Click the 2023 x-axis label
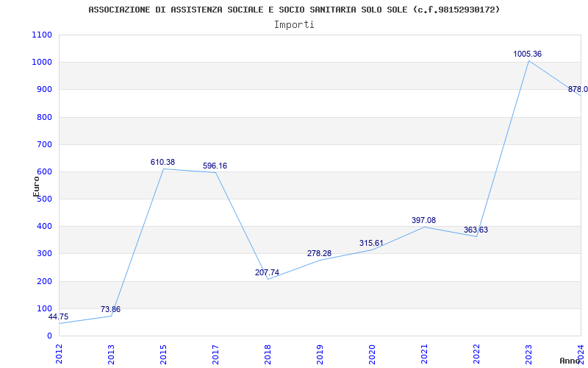The height and width of the screenshot is (368, 588). [x=528, y=354]
